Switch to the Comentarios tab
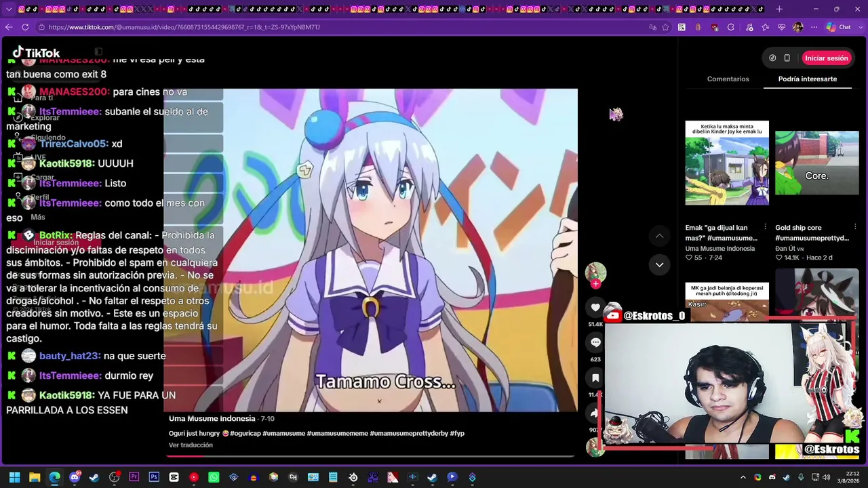The height and width of the screenshot is (488, 868). click(x=728, y=79)
